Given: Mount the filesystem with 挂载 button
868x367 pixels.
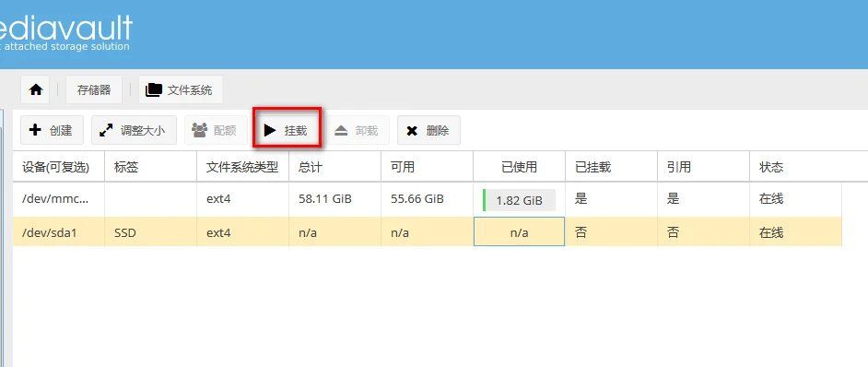Looking at the screenshot, I should tap(287, 130).
